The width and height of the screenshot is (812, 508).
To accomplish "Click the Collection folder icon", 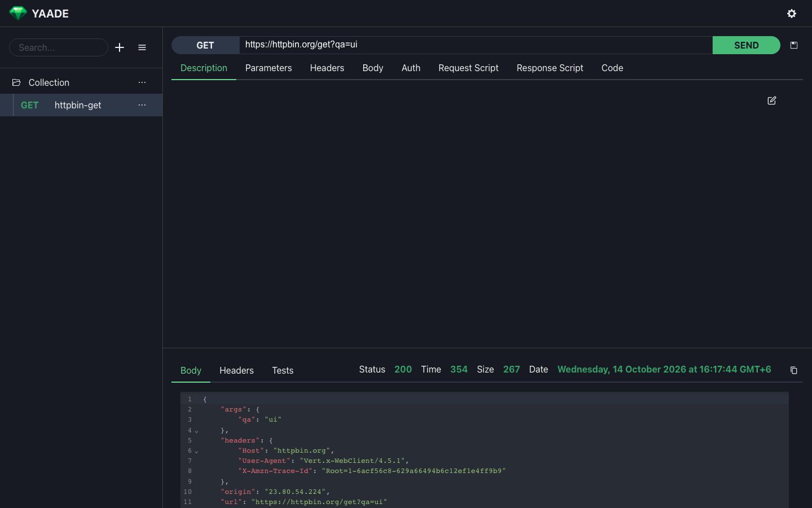I will point(16,82).
